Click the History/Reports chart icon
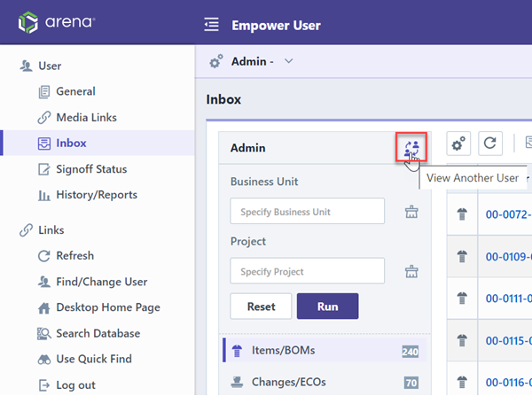532x396 pixels. pos(44,195)
